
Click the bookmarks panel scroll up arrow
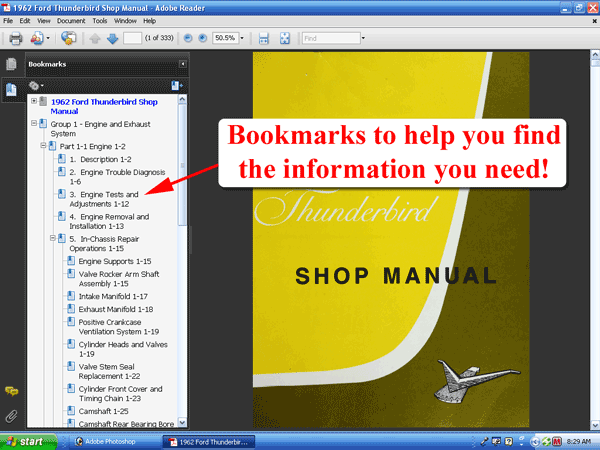[x=183, y=99]
